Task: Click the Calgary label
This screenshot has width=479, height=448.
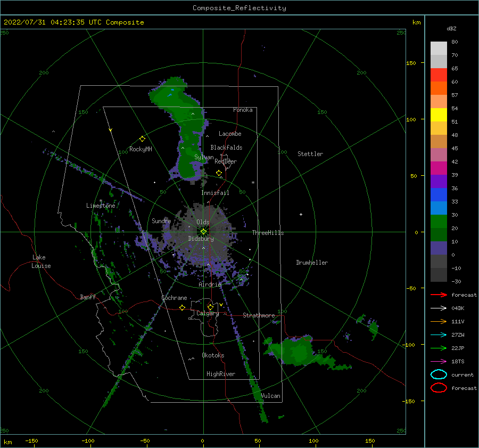Action: point(208,313)
